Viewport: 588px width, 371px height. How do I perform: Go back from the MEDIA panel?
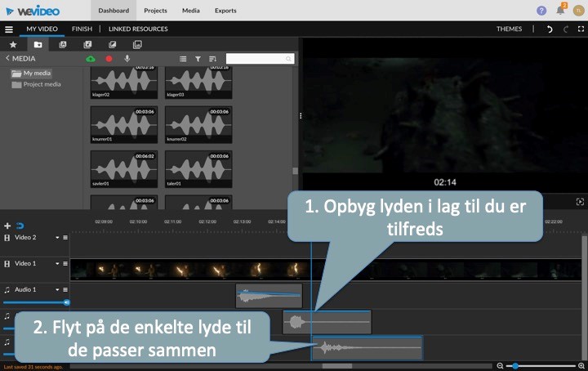click(x=7, y=58)
